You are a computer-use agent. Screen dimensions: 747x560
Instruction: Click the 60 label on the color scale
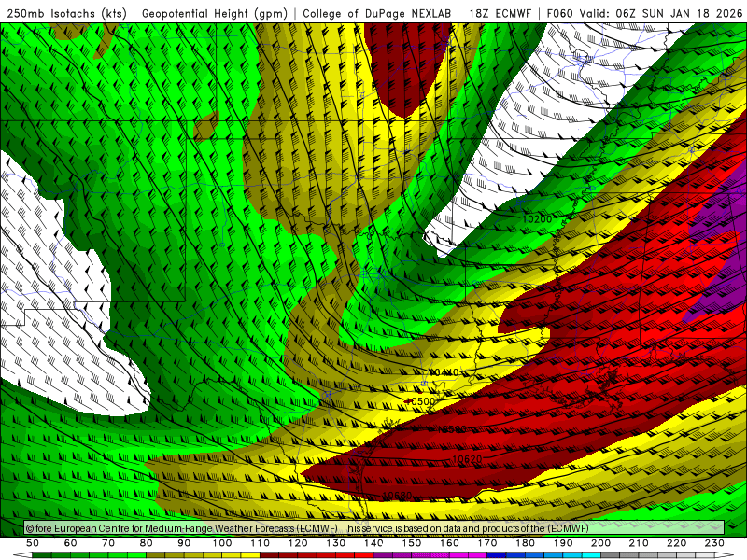coord(71,543)
